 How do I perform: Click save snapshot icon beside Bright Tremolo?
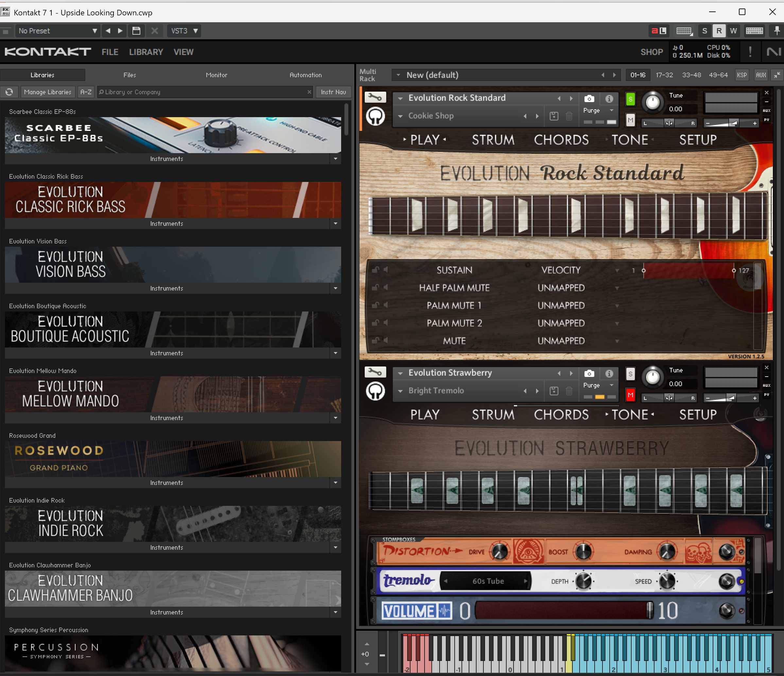click(x=554, y=391)
